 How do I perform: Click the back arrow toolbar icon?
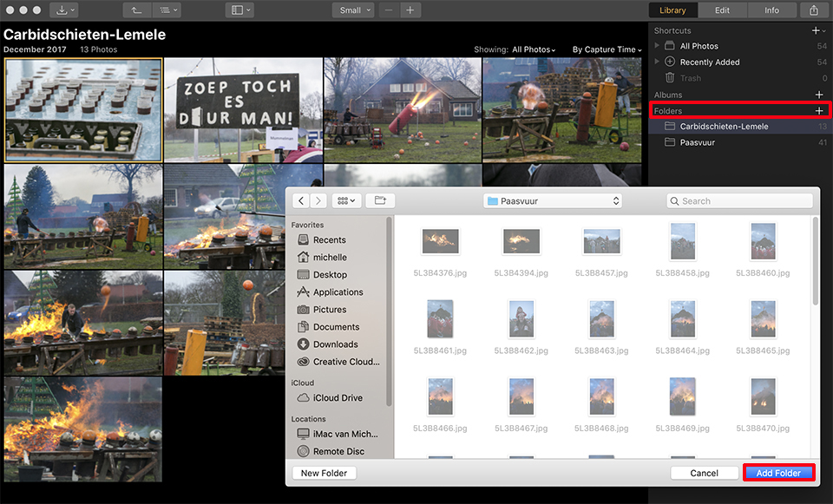pyautogui.click(x=137, y=10)
